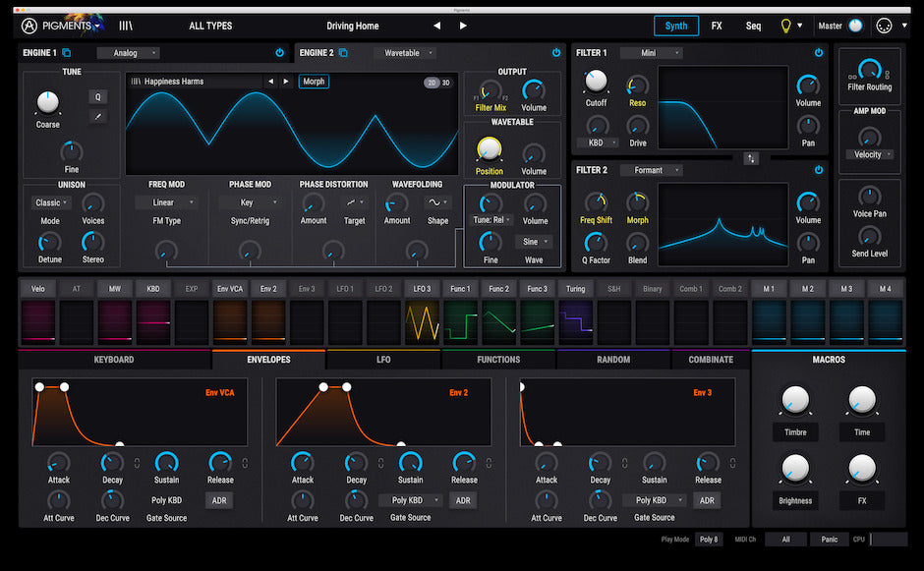
Task: Open the LFO tab in modulation section
Action: click(x=383, y=360)
